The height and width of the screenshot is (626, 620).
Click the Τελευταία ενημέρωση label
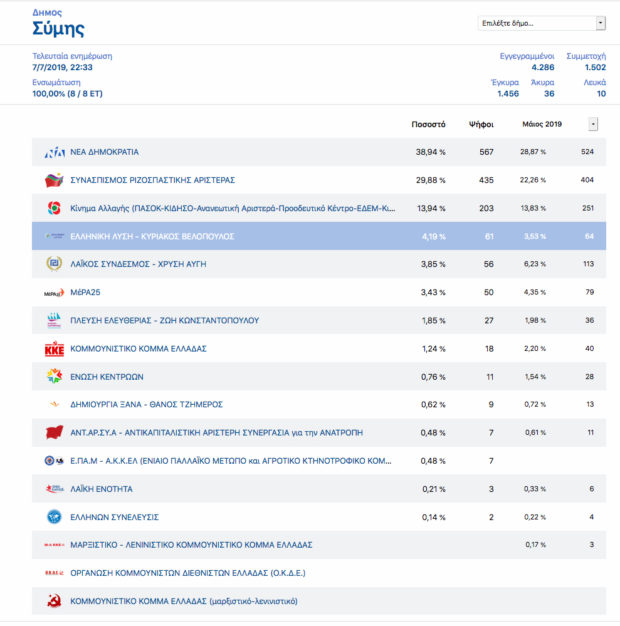72,56
